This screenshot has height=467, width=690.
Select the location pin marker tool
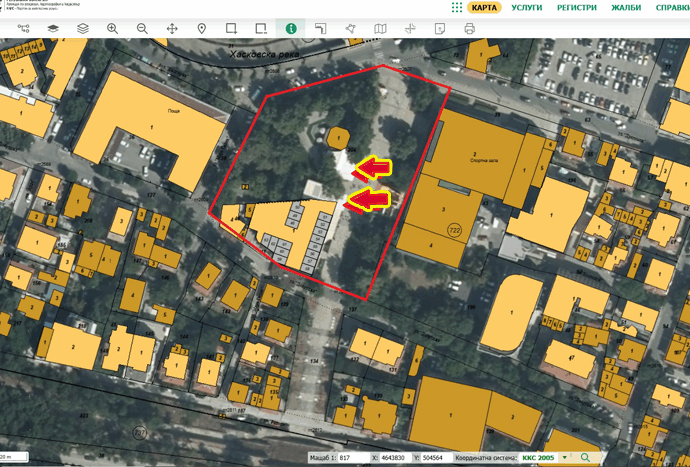pos(202,29)
